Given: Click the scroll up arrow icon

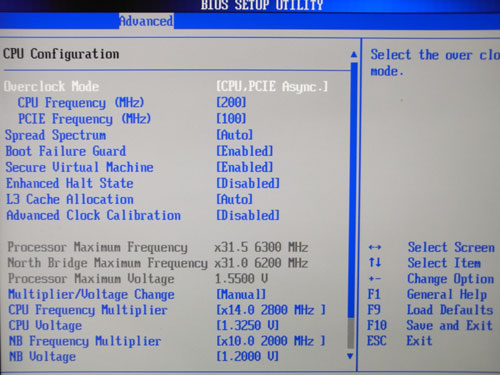Looking at the screenshot, I should pyautogui.click(x=354, y=54).
